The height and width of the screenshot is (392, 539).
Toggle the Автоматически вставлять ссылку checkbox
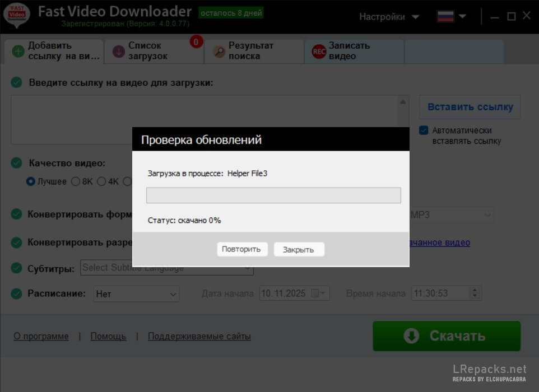click(424, 130)
